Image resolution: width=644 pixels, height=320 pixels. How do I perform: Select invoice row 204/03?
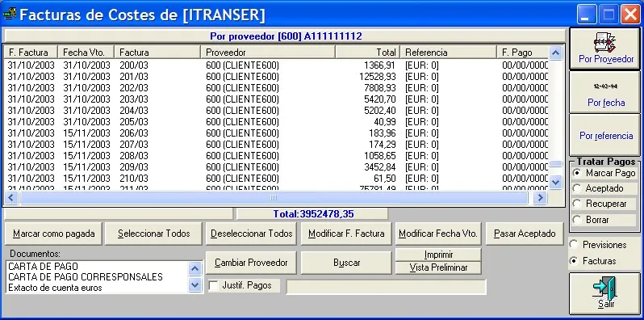(x=277, y=111)
